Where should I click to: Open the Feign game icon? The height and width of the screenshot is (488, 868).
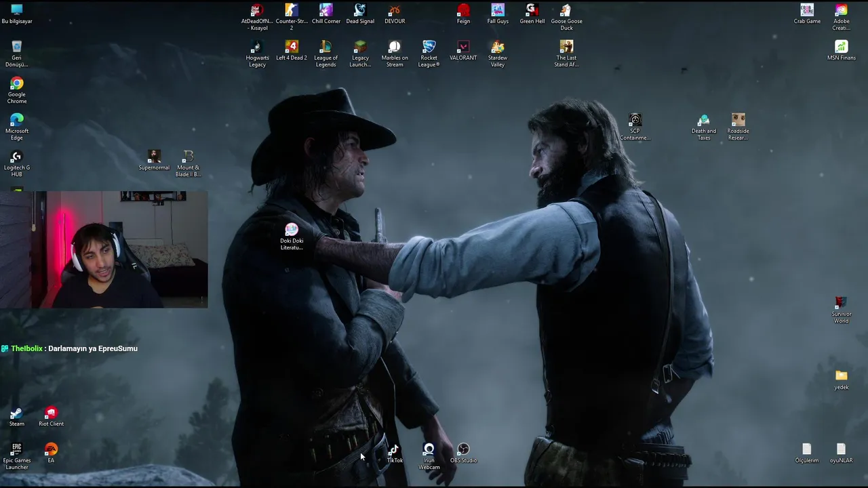463,14
